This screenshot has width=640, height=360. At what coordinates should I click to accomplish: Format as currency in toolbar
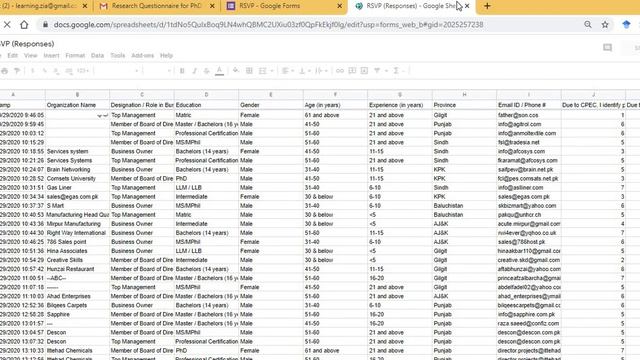point(33,71)
